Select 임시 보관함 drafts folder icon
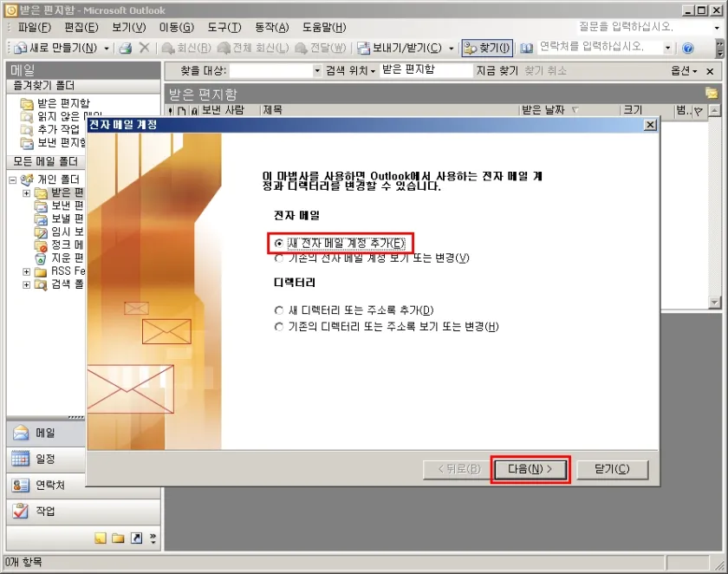The image size is (728, 574). click(x=41, y=232)
